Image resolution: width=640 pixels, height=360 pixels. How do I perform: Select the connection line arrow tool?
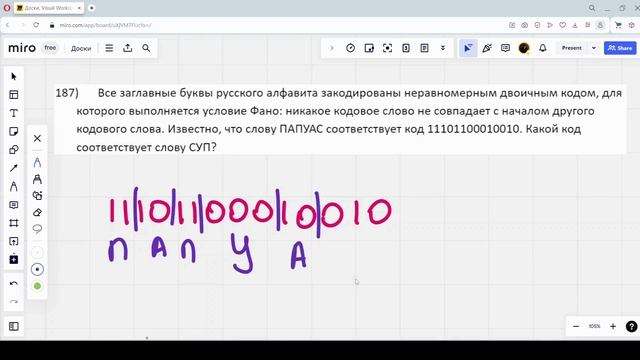tap(13, 168)
